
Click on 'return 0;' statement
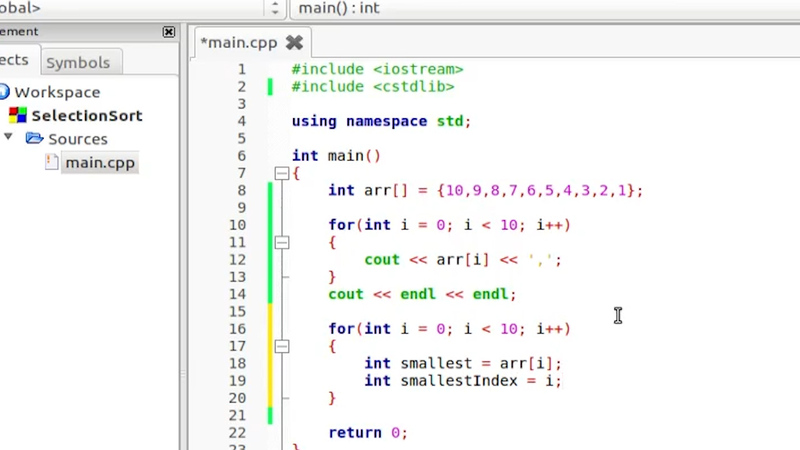point(368,433)
